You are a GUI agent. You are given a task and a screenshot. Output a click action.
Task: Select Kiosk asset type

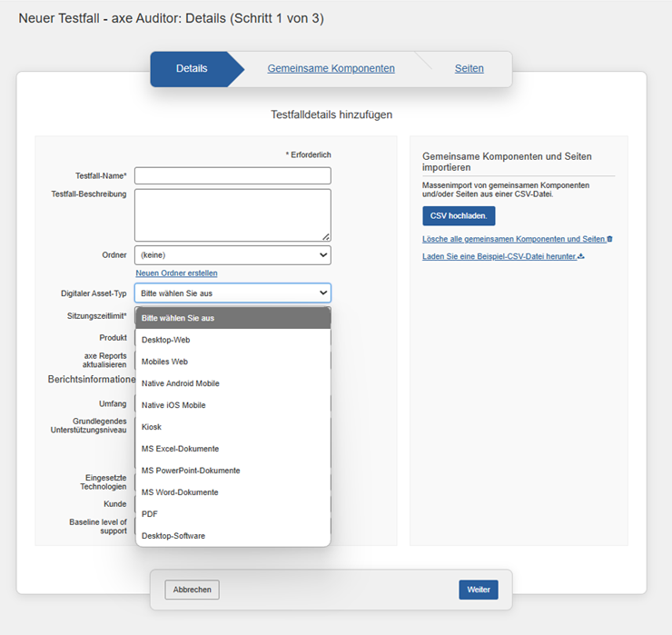[152, 427]
